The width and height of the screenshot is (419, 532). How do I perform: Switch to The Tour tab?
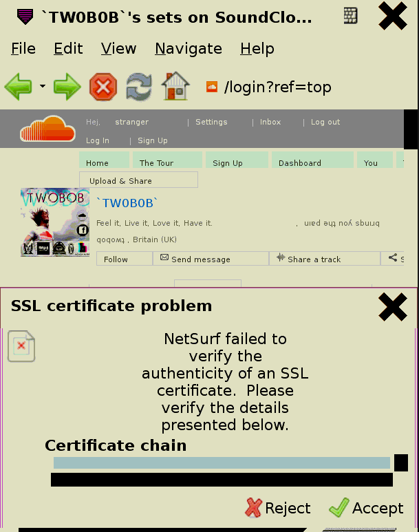click(x=167, y=160)
